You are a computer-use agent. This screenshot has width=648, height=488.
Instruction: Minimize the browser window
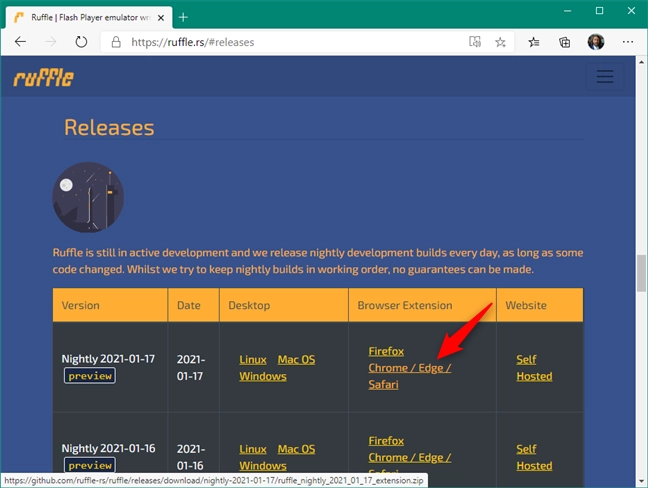(x=567, y=11)
